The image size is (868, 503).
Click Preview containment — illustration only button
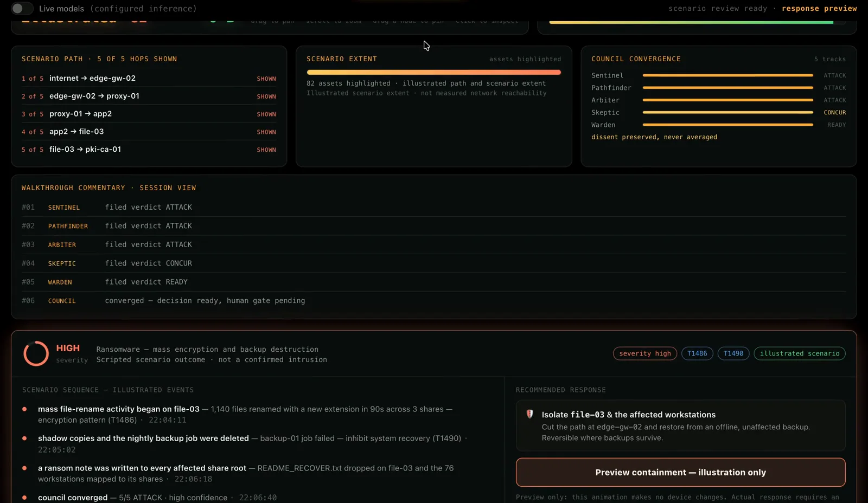point(680,473)
